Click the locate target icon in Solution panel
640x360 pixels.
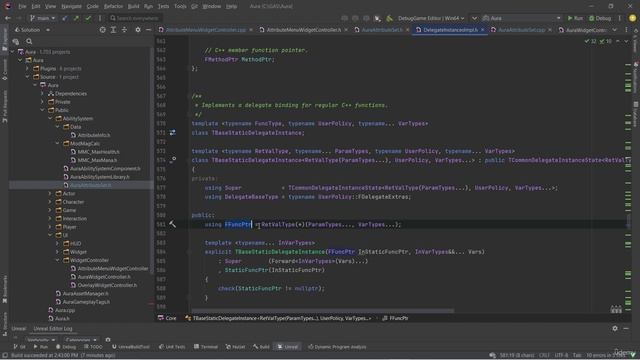(102, 30)
